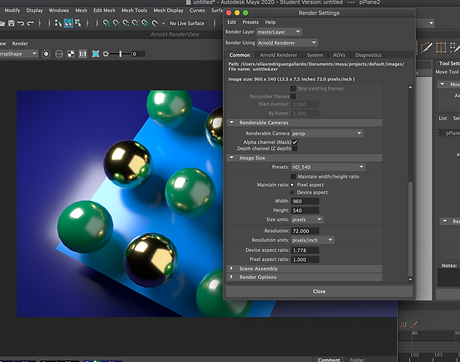The height and width of the screenshot is (362, 460).
Task: Click the exposure icon beside the slider
Action: click(x=106, y=54)
